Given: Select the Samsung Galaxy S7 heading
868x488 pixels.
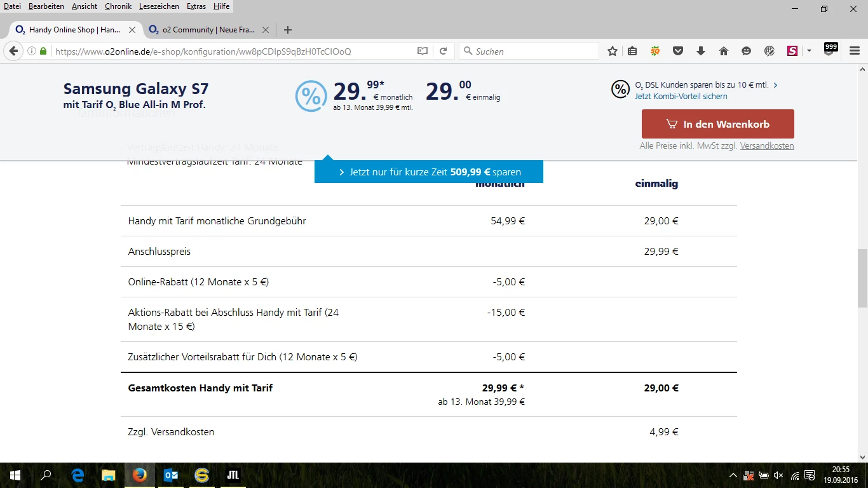Looking at the screenshot, I should tap(136, 89).
